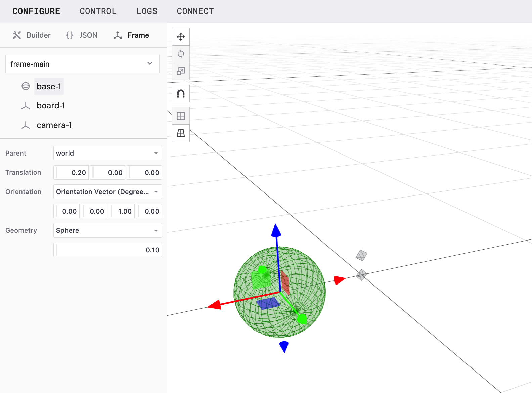Select camera-1 in the frame list
The image size is (532, 393).
pos(54,125)
